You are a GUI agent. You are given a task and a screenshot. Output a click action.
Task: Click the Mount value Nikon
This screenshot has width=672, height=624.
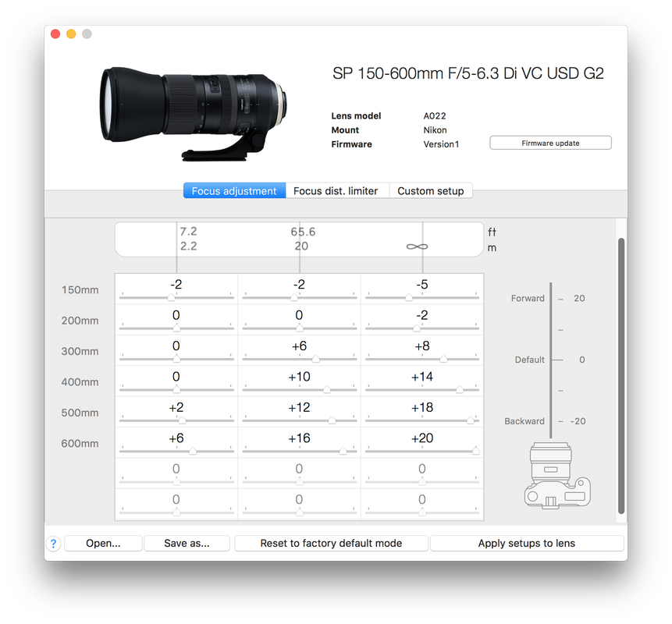coord(435,130)
